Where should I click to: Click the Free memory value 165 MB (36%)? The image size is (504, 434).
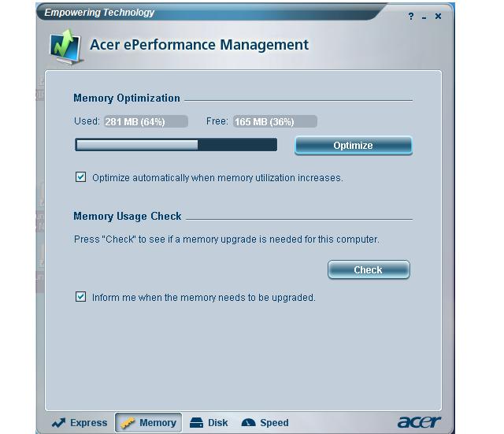275,121
